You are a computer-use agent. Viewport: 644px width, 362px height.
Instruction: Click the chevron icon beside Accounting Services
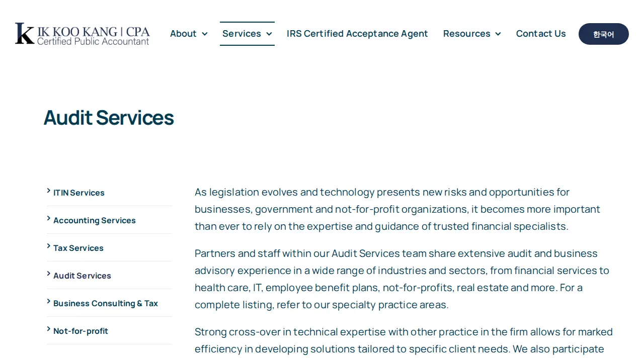point(49,218)
